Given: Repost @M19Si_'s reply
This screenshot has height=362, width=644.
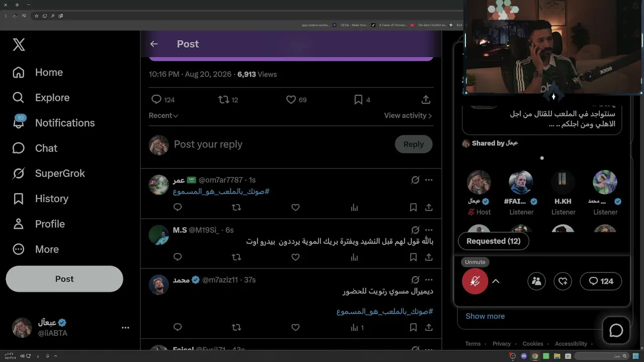Looking at the screenshot, I should click(236, 257).
